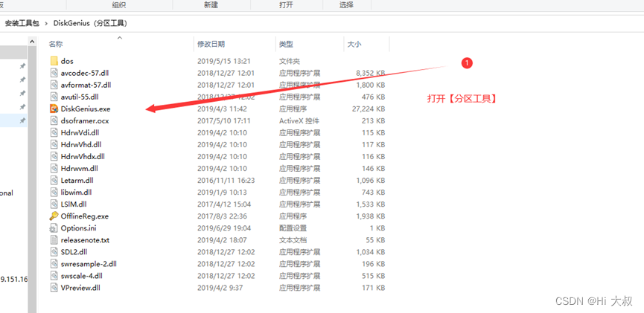Viewport: 644px width, 313px height.
Task: Select the SDL2.dll file name
Action: point(74,251)
